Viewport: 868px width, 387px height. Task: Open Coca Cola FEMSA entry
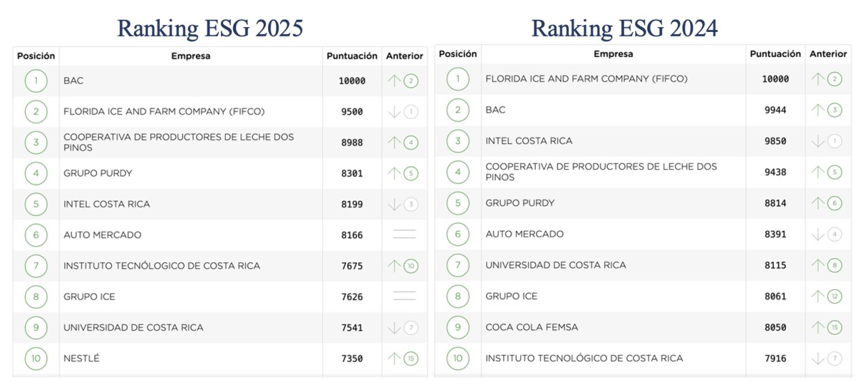tap(532, 327)
